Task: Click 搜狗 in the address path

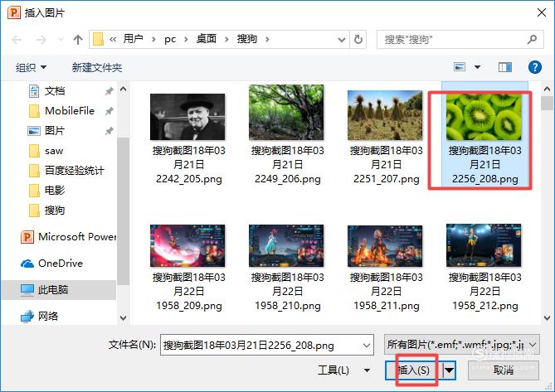Action: click(x=247, y=39)
